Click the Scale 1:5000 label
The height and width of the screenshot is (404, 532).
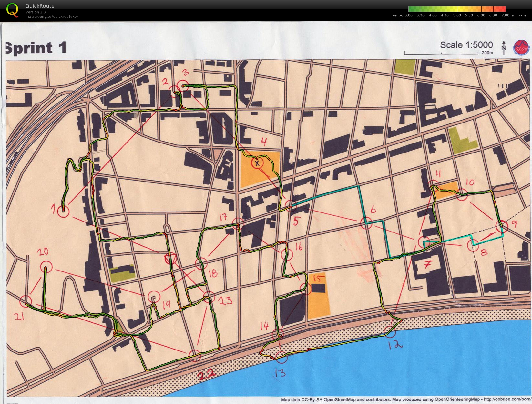coord(466,45)
